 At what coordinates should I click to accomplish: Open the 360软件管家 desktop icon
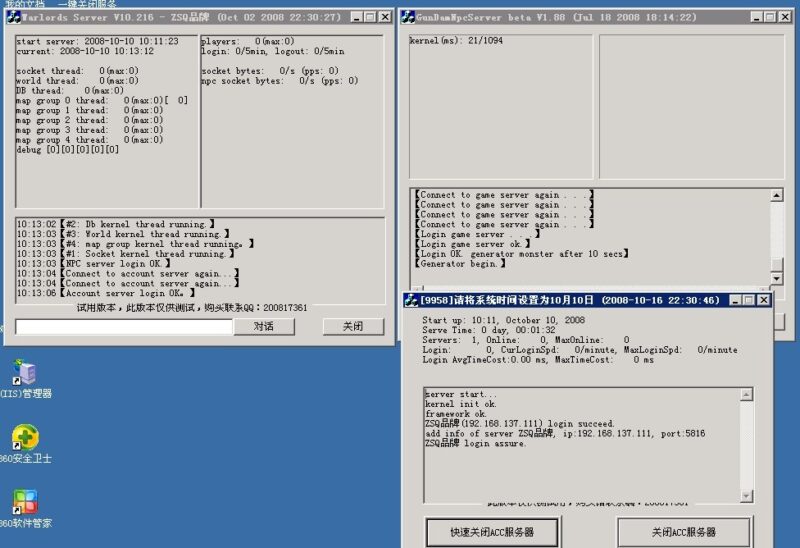point(24,502)
